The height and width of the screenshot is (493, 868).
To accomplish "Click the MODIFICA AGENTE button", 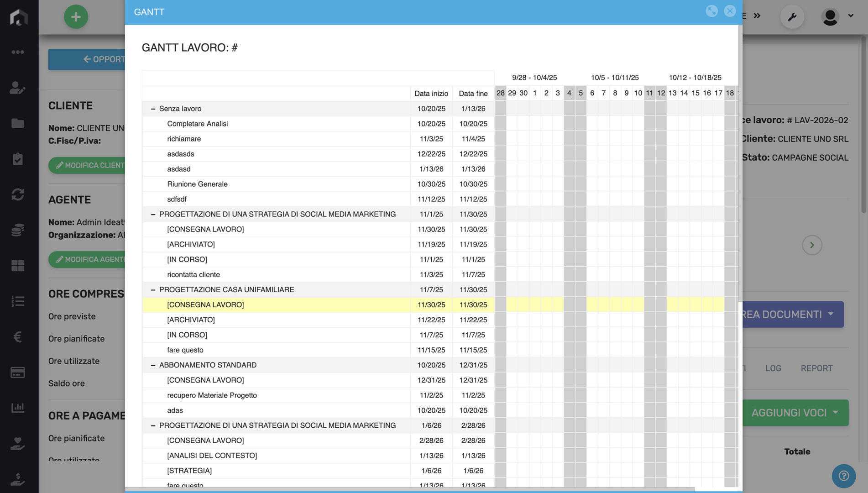I will point(89,259).
